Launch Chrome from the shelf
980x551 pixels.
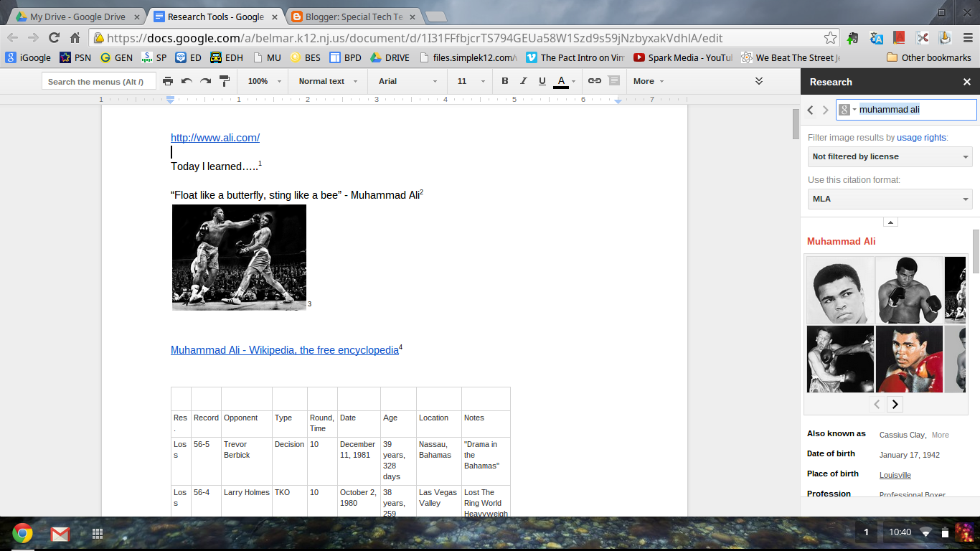(x=22, y=533)
